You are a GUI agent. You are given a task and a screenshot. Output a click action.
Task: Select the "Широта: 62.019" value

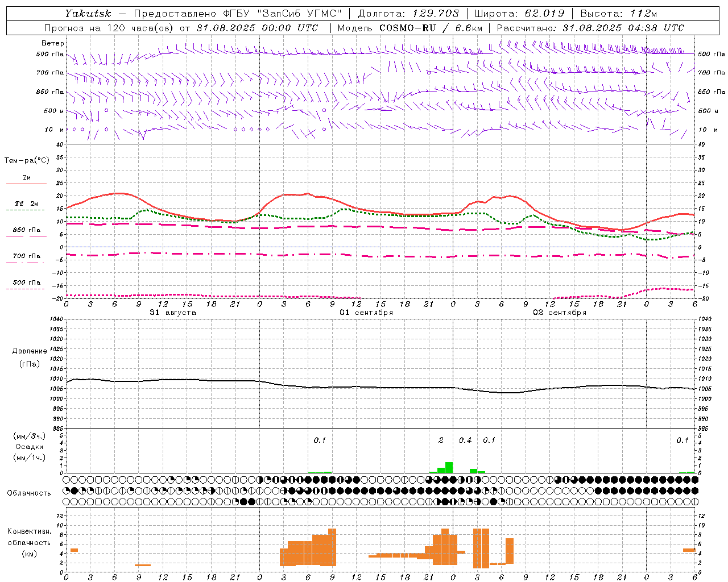click(519, 13)
